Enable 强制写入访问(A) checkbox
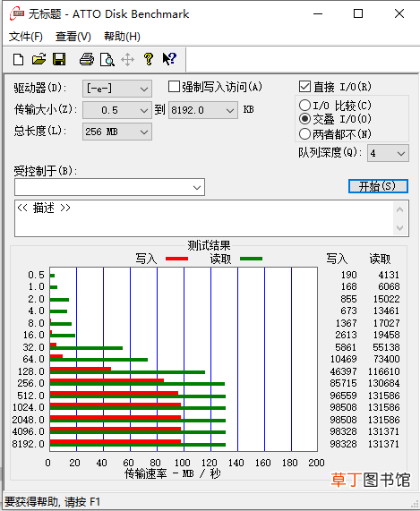The height and width of the screenshot is (511, 420). [x=174, y=87]
